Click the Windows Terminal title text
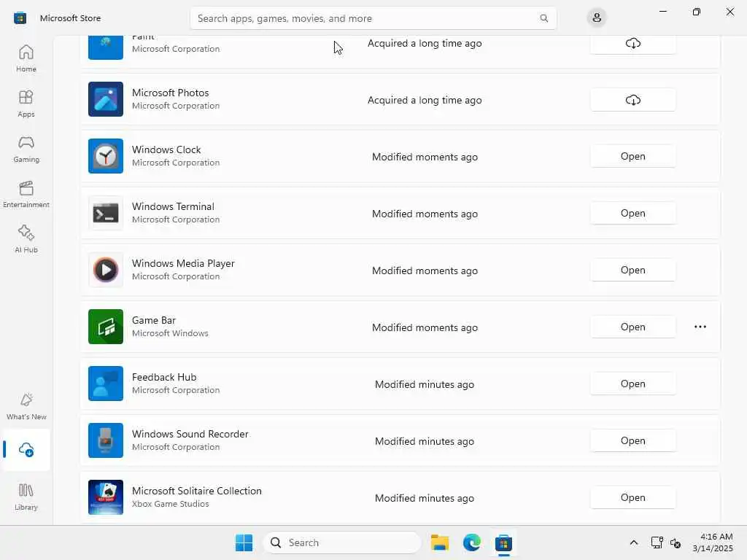Image resolution: width=747 pixels, height=560 pixels. click(173, 206)
